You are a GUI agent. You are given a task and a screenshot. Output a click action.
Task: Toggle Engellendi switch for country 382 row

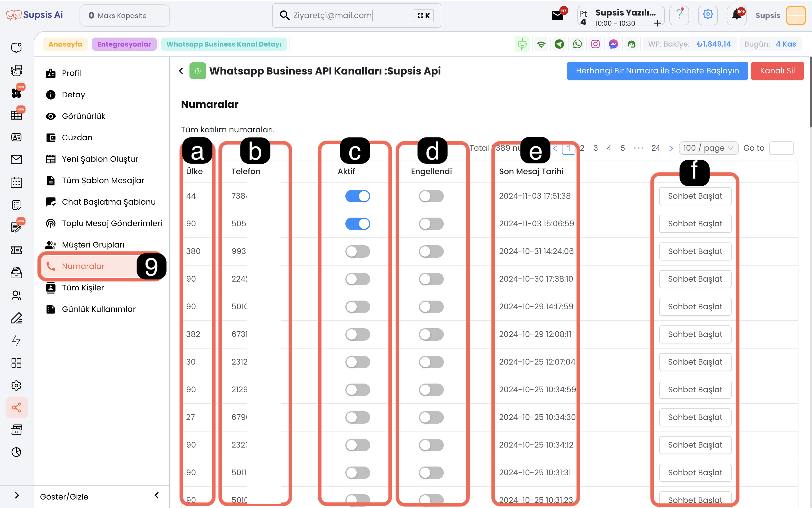point(431,334)
